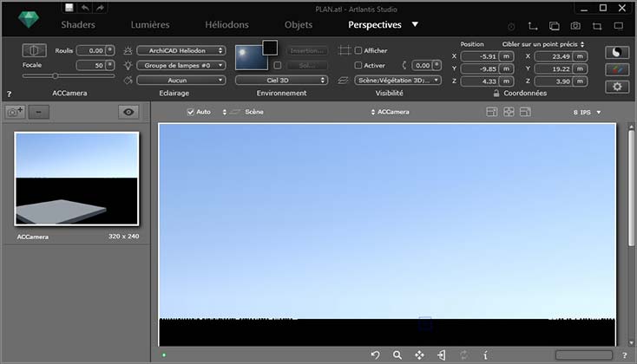Screen dimensions: 637x364
Task: Switch to the Lumières tab
Action: coord(150,25)
